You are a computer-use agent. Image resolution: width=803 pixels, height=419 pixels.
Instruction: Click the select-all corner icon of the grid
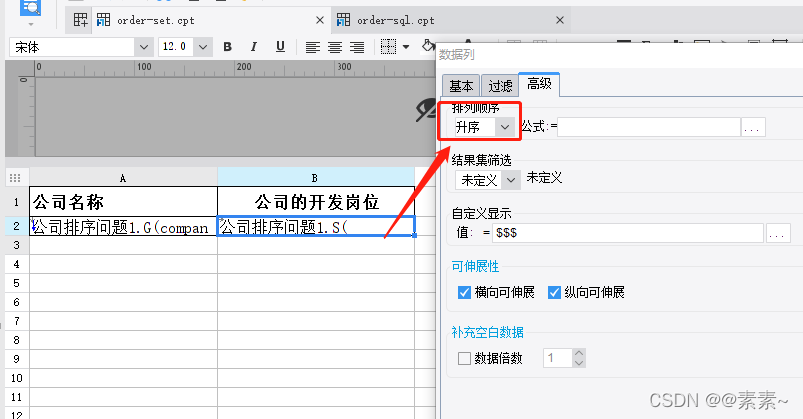pos(15,178)
